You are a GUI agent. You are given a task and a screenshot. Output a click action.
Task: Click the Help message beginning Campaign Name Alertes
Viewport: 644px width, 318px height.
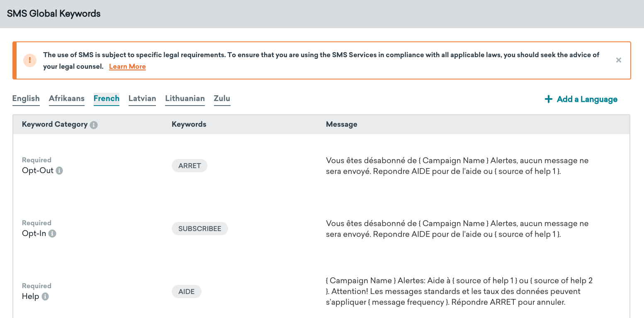coord(459,291)
